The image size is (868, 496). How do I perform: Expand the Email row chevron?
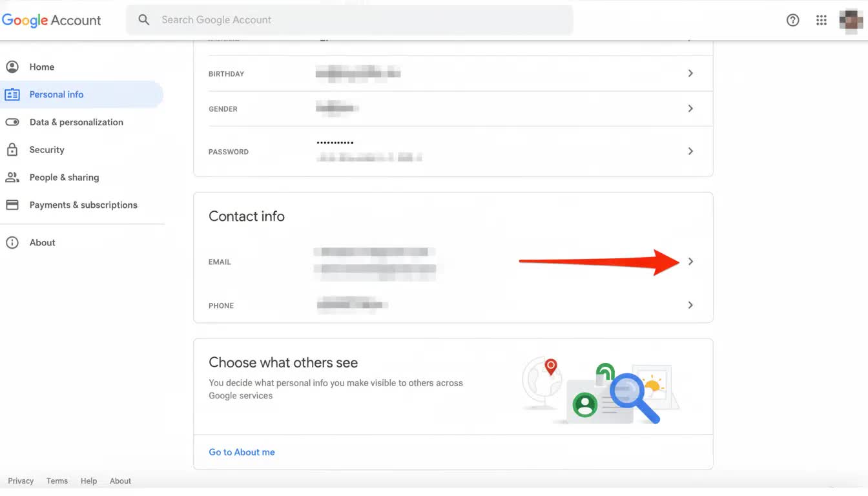coord(690,262)
